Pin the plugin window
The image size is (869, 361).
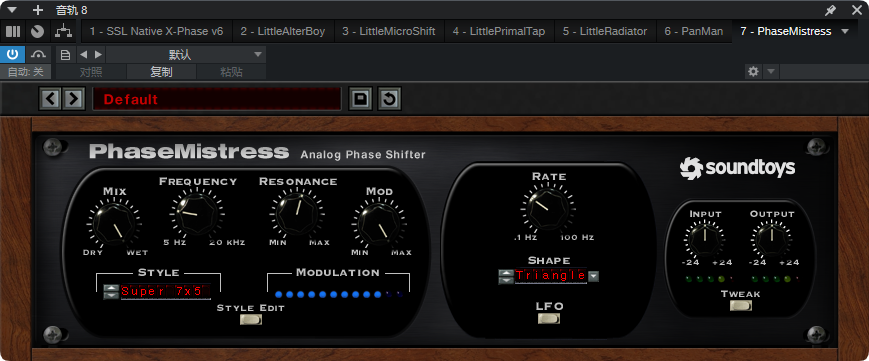click(830, 10)
